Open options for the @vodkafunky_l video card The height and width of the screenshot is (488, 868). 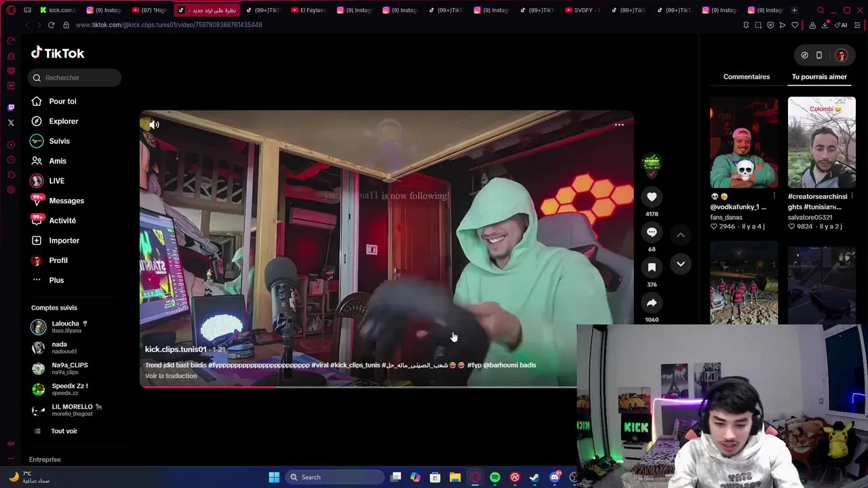click(x=774, y=197)
